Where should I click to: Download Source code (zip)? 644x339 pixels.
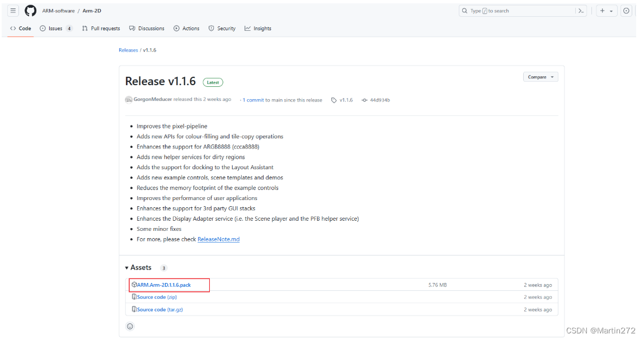click(157, 297)
